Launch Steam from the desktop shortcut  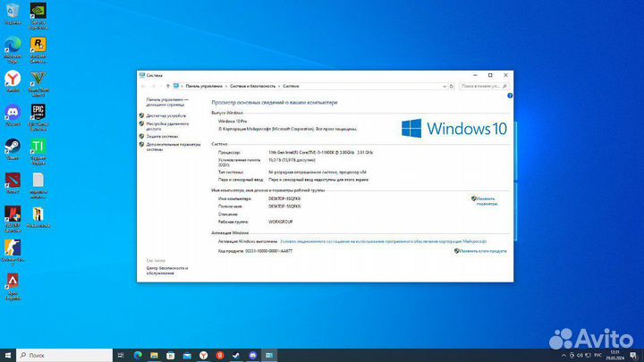click(x=13, y=149)
